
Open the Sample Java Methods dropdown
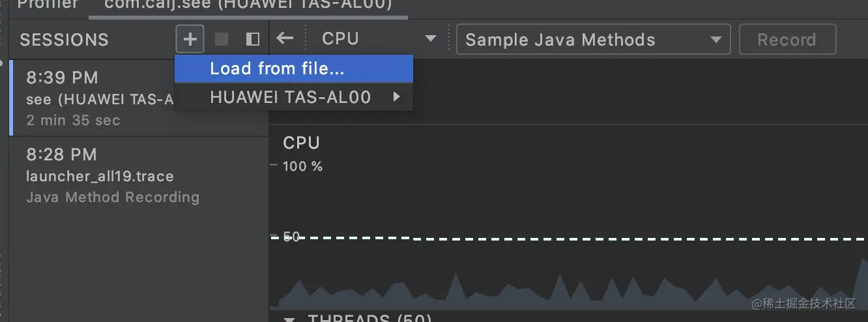(593, 39)
